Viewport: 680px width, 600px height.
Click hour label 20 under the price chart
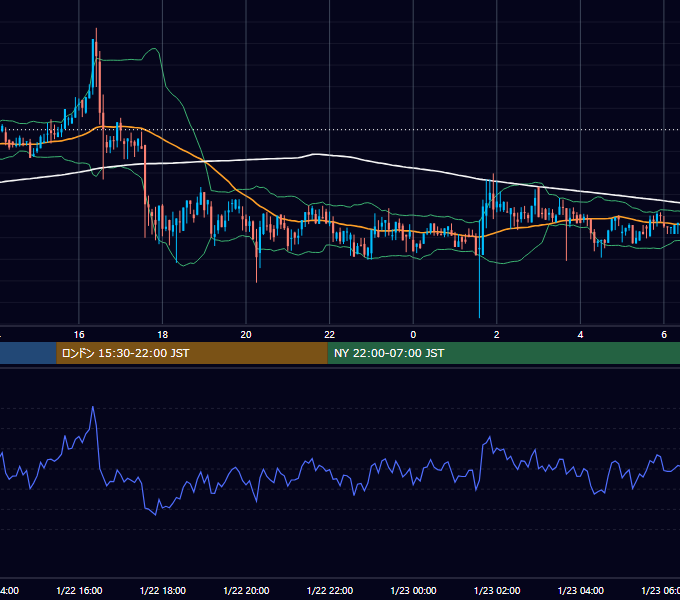click(x=246, y=334)
